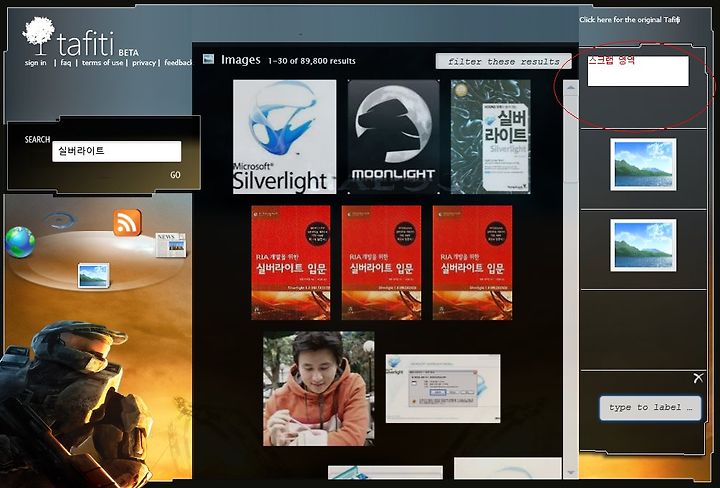Focus the search field containing 실버라이트

(x=117, y=151)
